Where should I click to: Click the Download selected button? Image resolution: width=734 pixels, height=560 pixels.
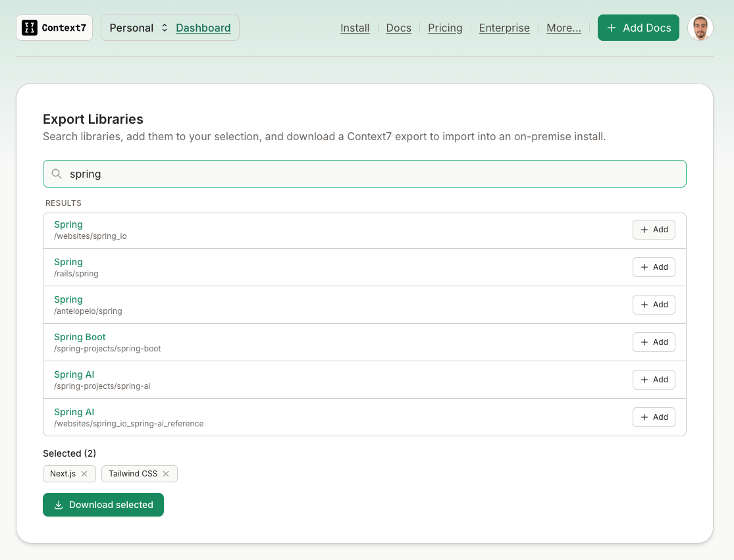click(103, 505)
